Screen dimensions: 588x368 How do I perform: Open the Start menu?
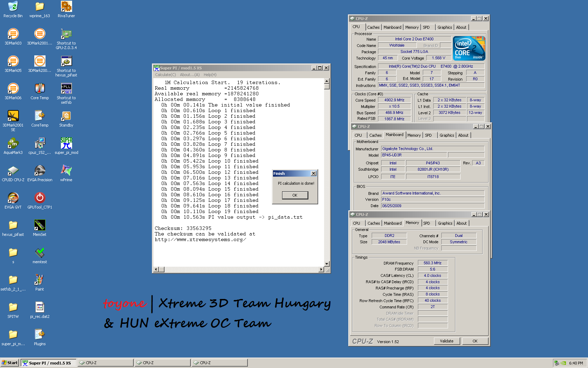click(x=10, y=363)
